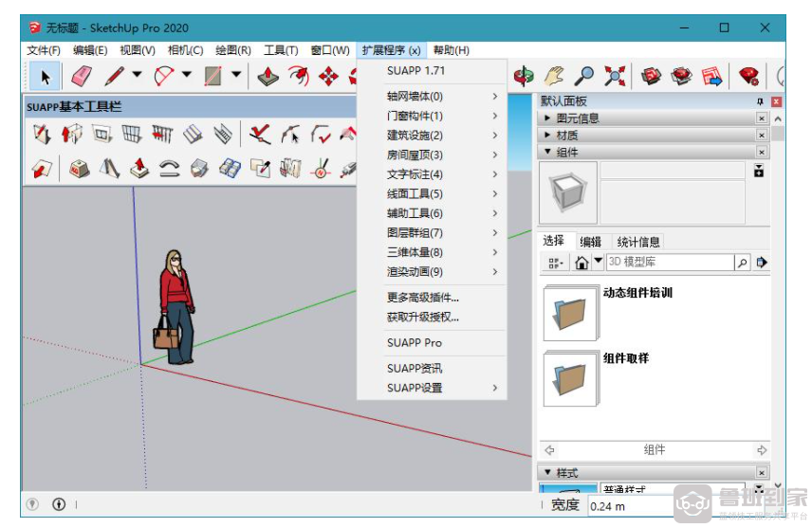Open the 3D Warehouse icon
Screen dimensions: 812x528
[x=651, y=76]
